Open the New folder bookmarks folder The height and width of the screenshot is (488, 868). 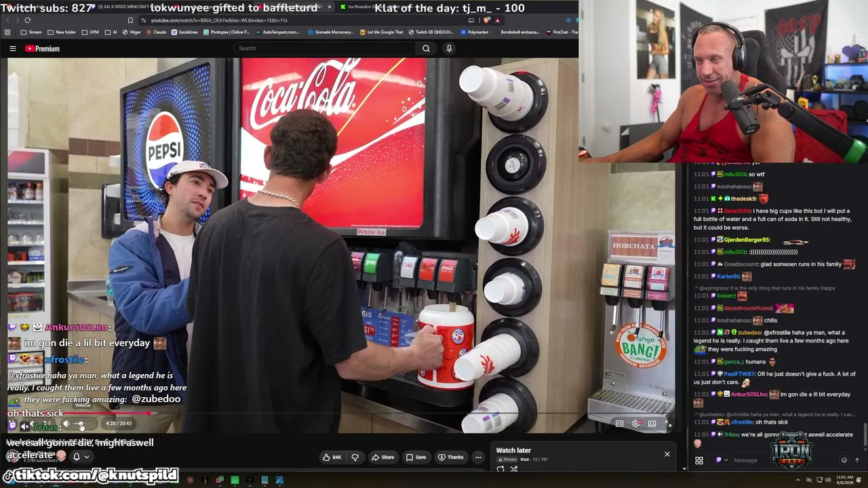(62, 32)
